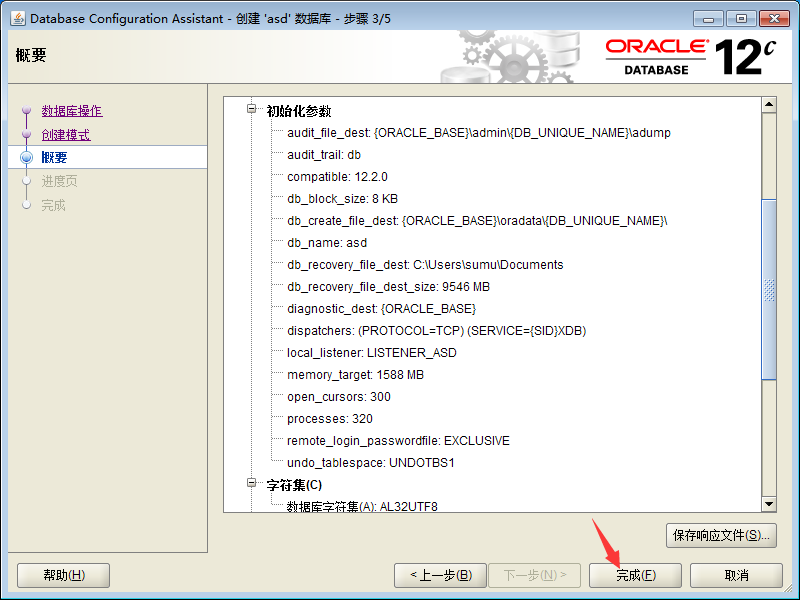Click the scrollbar up arrow
The image size is (800, 600).
point(769,105)
